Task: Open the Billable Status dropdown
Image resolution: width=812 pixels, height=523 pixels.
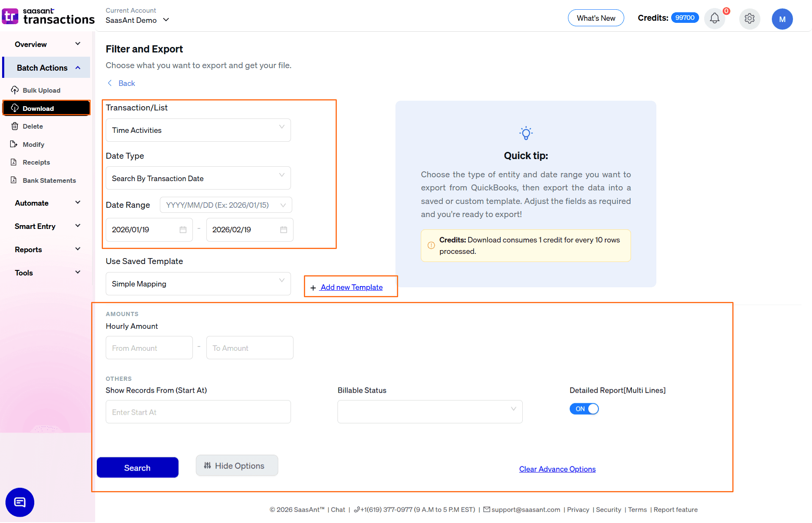Action: tap(429, 411)
